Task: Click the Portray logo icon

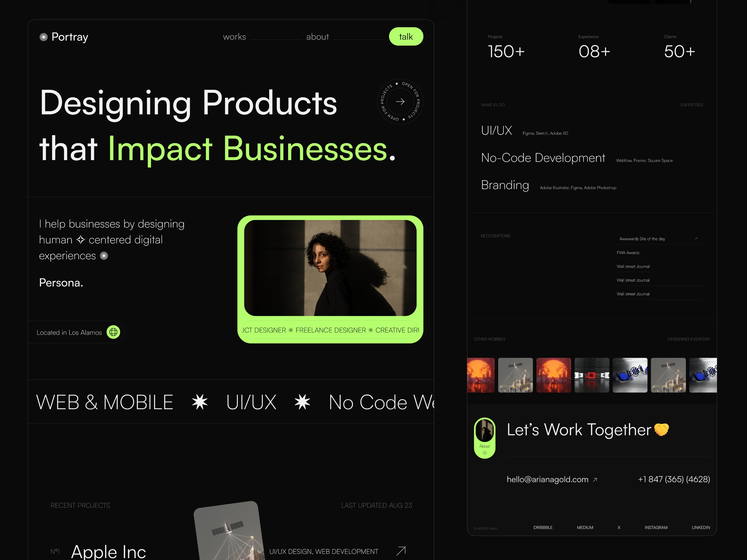Action: [x=44, y=37]
